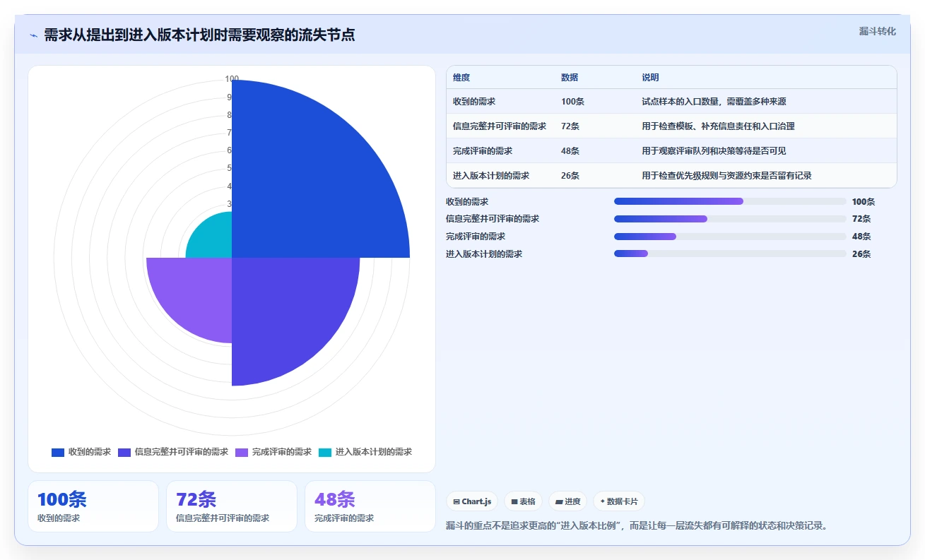Click the chart icon in Chart.js chip
This screenshot has width=925, height=560.
tap(456, 502)
